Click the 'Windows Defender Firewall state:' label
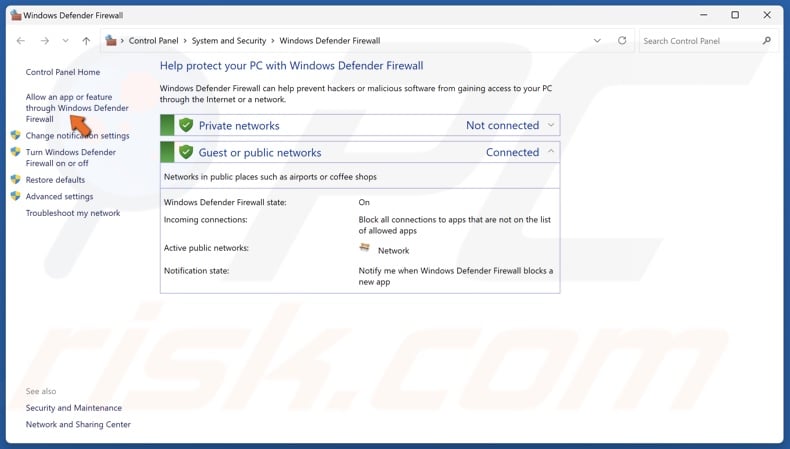Screen dimensions: 790x449 point(225,203)
